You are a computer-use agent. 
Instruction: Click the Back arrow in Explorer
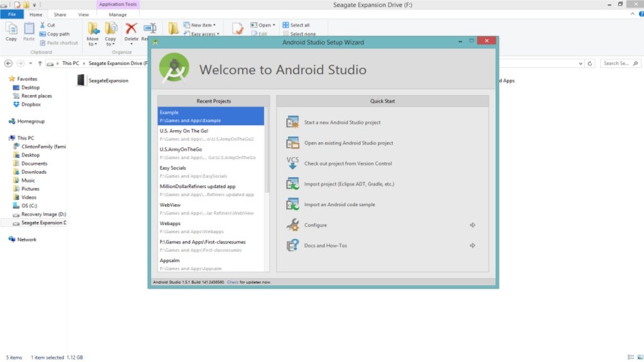8,63
